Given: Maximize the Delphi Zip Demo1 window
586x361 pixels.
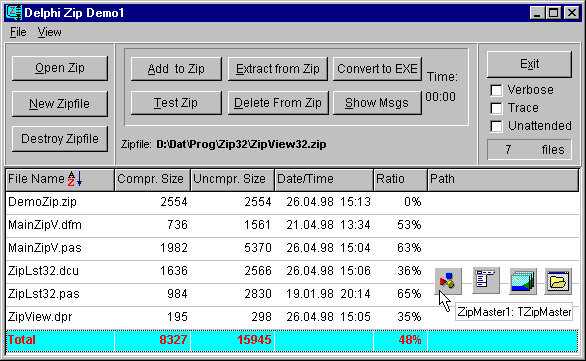Looking at the screenshot, I should coord(553,13).
